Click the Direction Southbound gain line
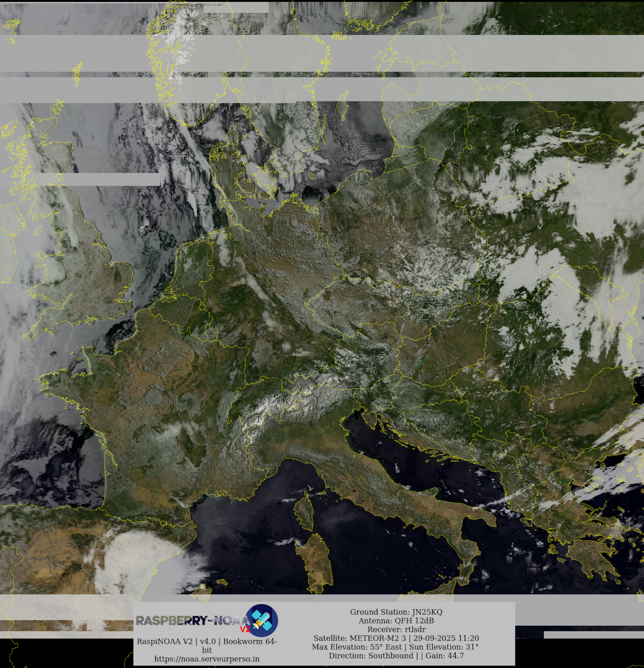This screenshot has height=668, width=644. pyautogui.click(x=396, y=655)
